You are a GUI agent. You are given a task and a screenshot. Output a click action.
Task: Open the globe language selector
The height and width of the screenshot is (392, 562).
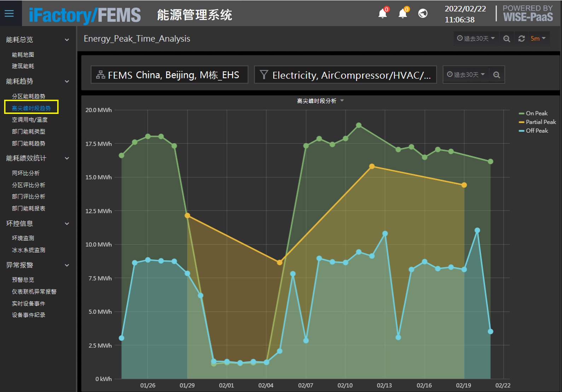(423, 13)
